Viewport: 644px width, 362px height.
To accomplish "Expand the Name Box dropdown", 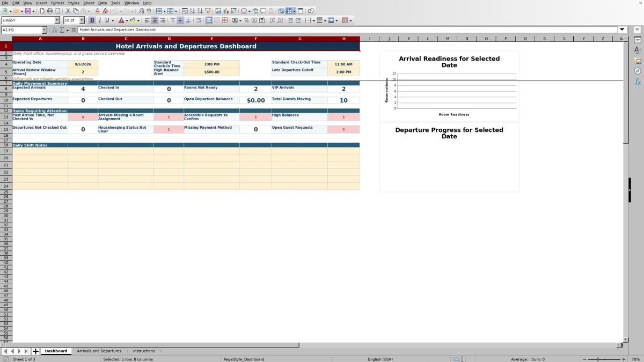I will pos(44,30).
